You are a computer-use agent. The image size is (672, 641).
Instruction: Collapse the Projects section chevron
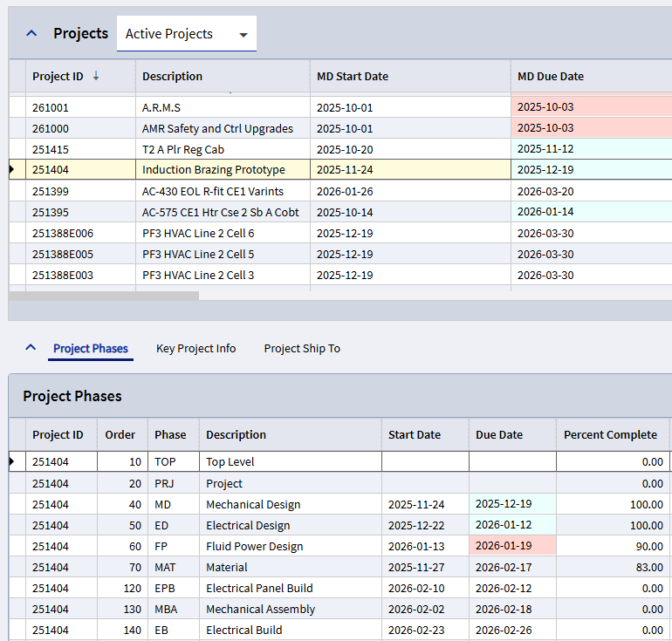tap(32, 33)
